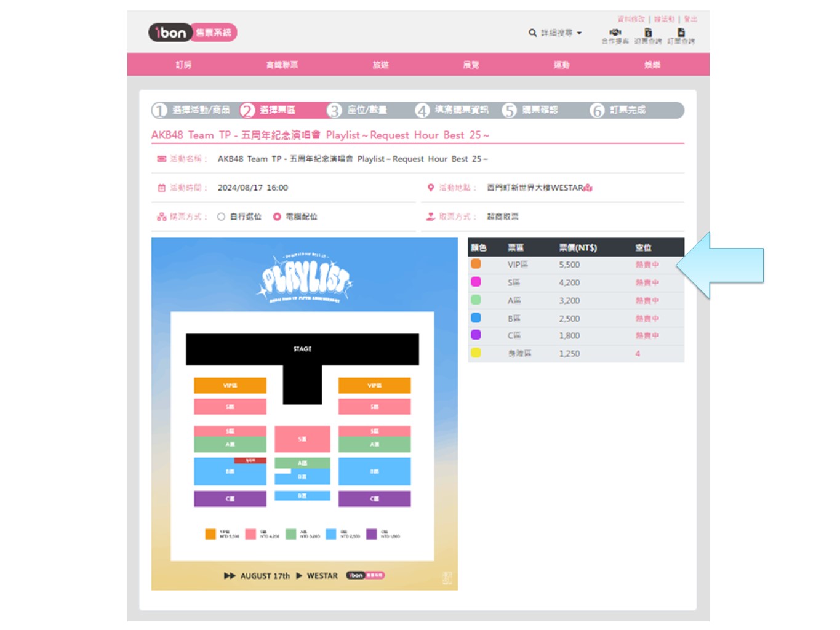Open the 合作提案 handshake icon
The width and height of the screenshot is (840, 630).
(x=615, y=33)
